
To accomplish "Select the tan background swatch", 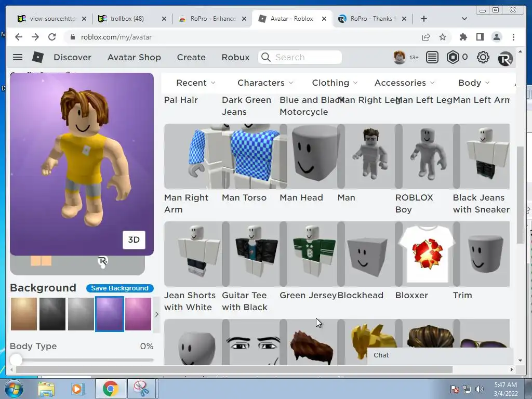I will [24, 314].
